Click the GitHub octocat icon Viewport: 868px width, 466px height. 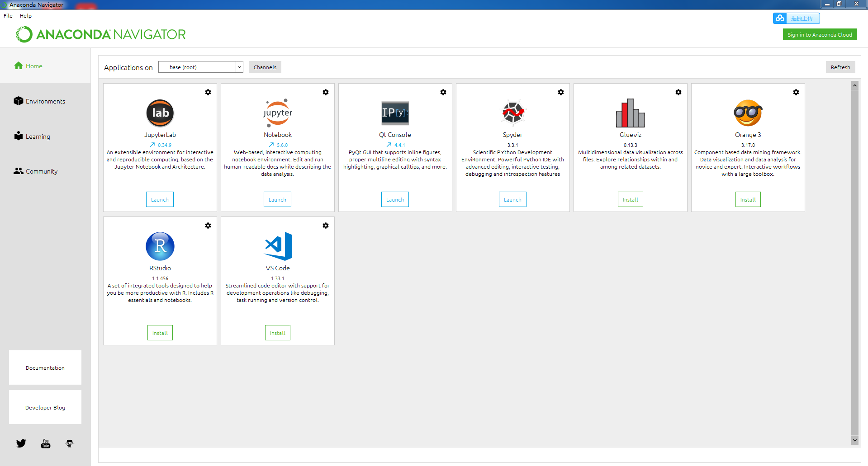click(x=70, y=443)
